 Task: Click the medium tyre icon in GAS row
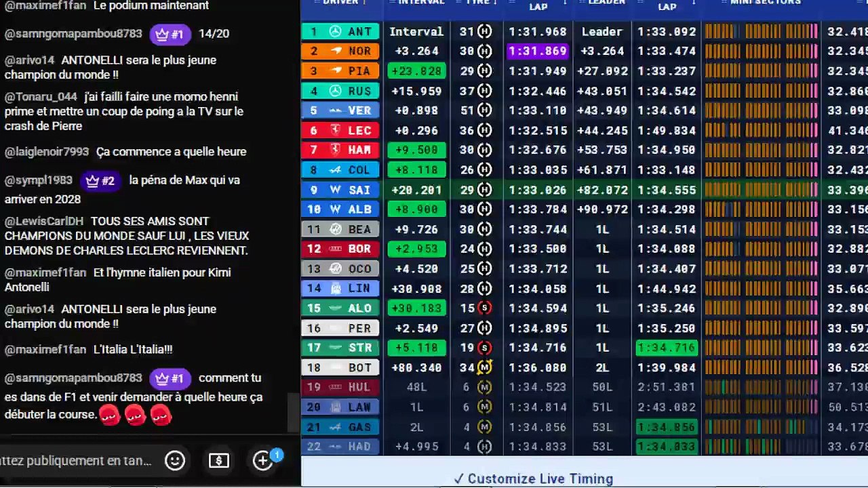484,427
